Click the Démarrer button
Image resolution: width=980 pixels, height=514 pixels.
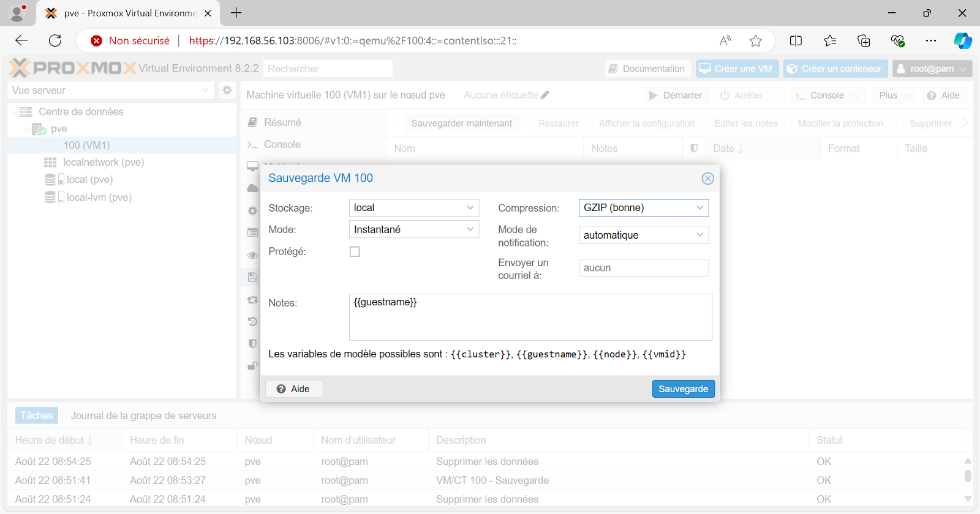pyautogui.click(x=676, y=95)
